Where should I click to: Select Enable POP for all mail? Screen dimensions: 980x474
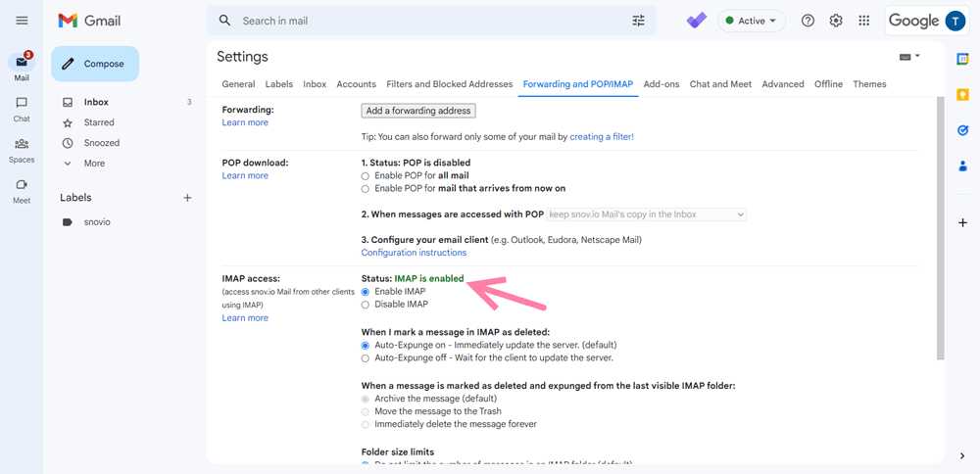pyautogui.click(x=366, y=175)
